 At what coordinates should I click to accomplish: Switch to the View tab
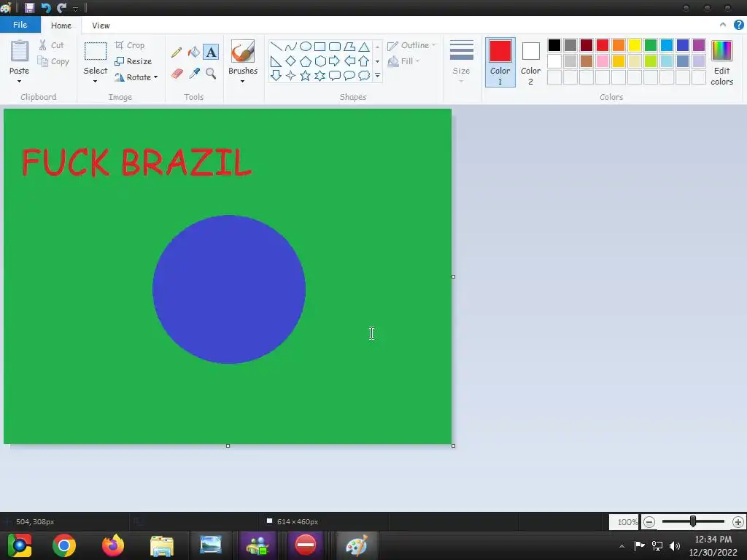101,26
